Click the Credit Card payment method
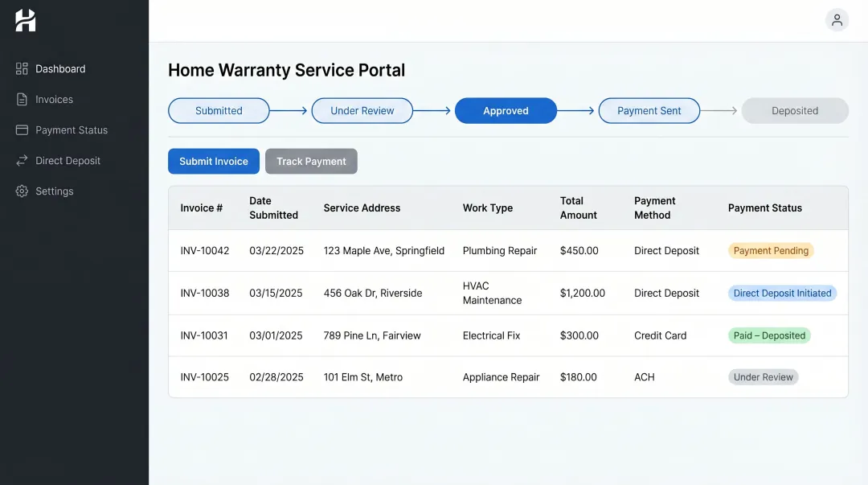 click(660, 335)
